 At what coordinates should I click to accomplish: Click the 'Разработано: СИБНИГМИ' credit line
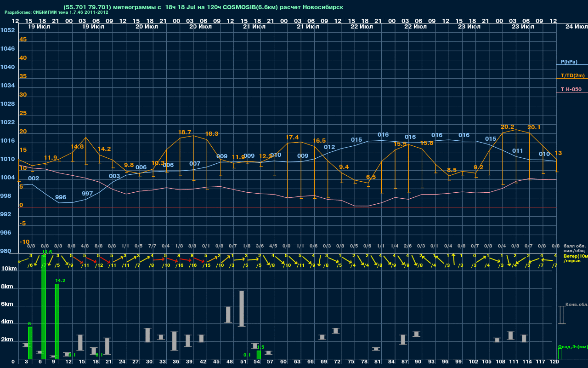click(x=57, y=12)
